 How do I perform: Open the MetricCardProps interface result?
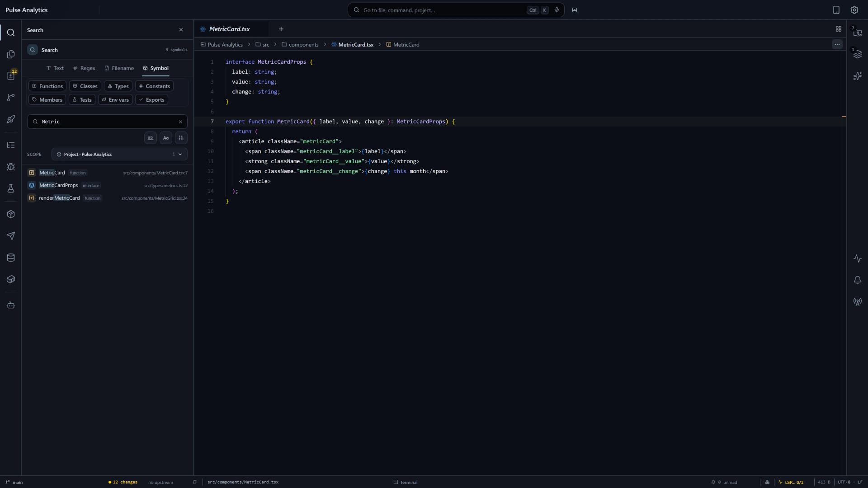click(x=107, y=185)
